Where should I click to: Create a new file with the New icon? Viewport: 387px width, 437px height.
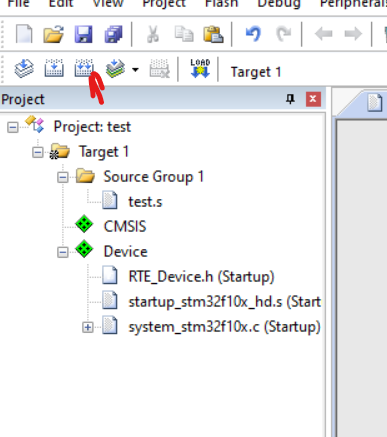click(24, 34)
